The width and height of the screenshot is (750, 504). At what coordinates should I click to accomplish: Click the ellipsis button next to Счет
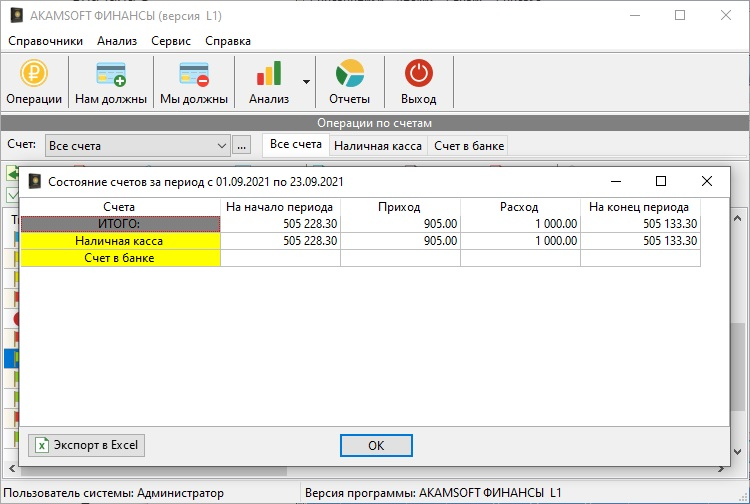242,146
